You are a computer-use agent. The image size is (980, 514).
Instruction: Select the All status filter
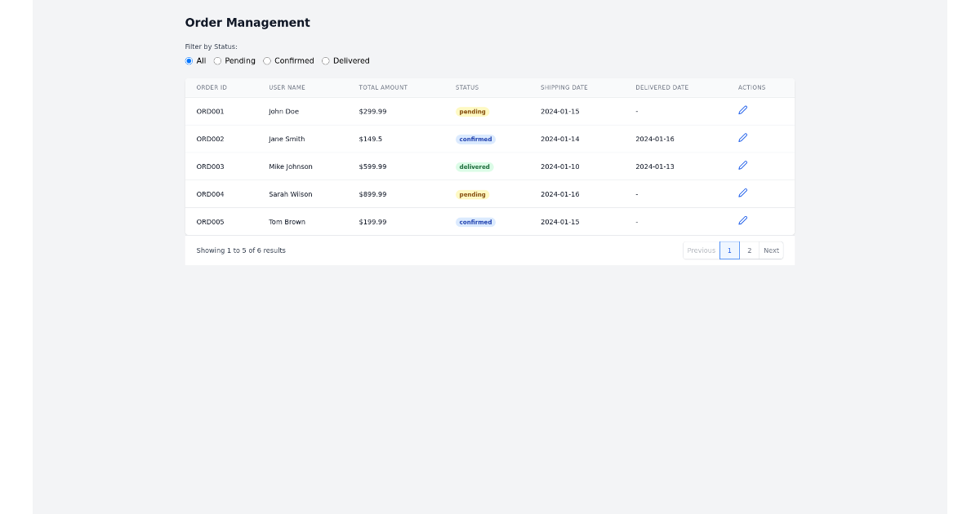coord(189,60)
